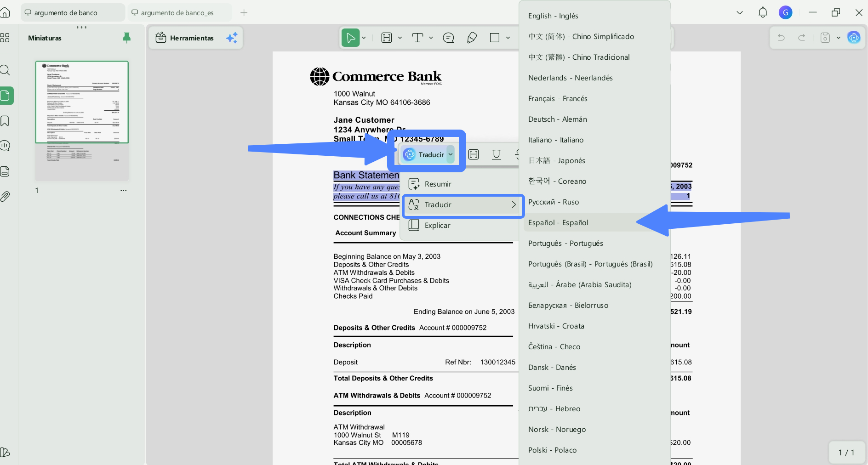The image size is (868, 465).
Task: Open the AI assistant icon top right
Action: pos(854,38)
